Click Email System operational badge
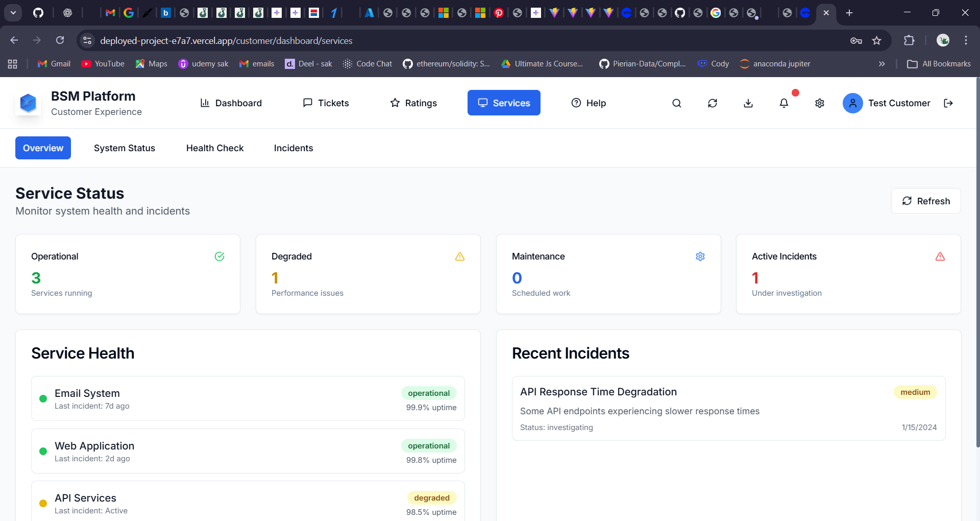Screen dimensions: 980x521 (x=429, y=393)
